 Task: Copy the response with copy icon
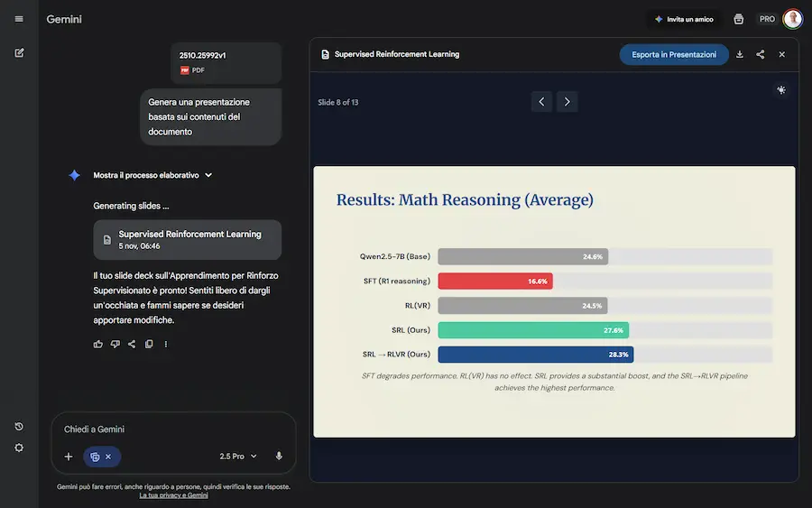[149, 344]
